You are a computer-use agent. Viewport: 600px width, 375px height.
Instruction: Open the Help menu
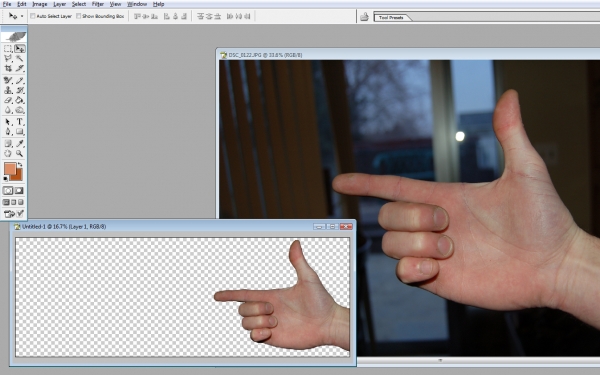158,4
